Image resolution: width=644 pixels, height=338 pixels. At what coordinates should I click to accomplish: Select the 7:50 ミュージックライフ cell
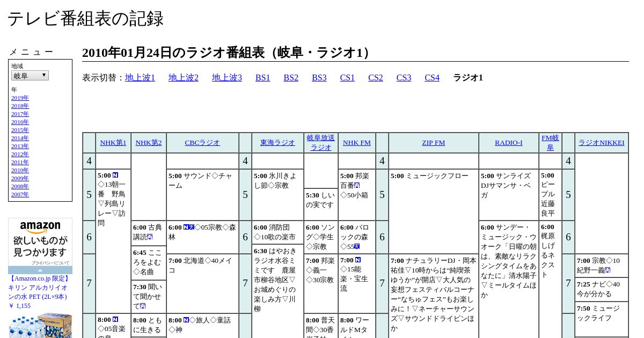[602, 319]
